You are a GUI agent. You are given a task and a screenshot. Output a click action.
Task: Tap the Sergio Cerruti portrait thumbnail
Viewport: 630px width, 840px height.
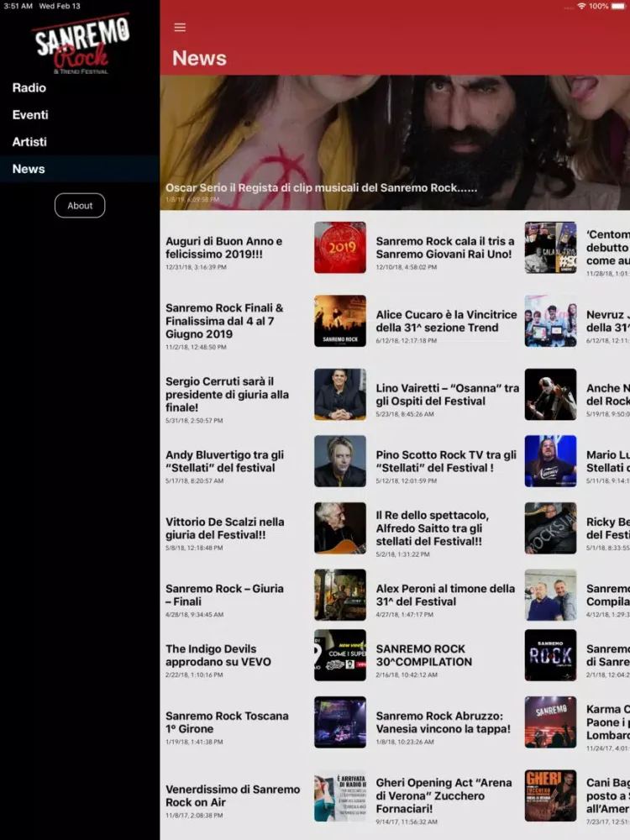coord(340,394)
